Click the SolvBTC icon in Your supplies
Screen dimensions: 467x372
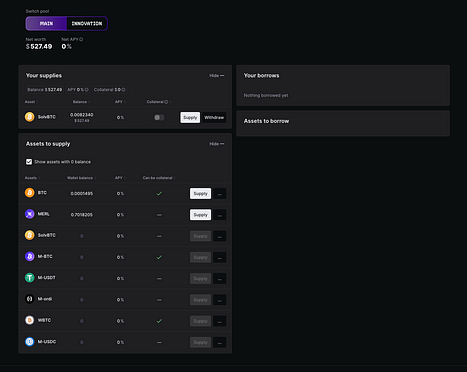(x=30, y=117)
